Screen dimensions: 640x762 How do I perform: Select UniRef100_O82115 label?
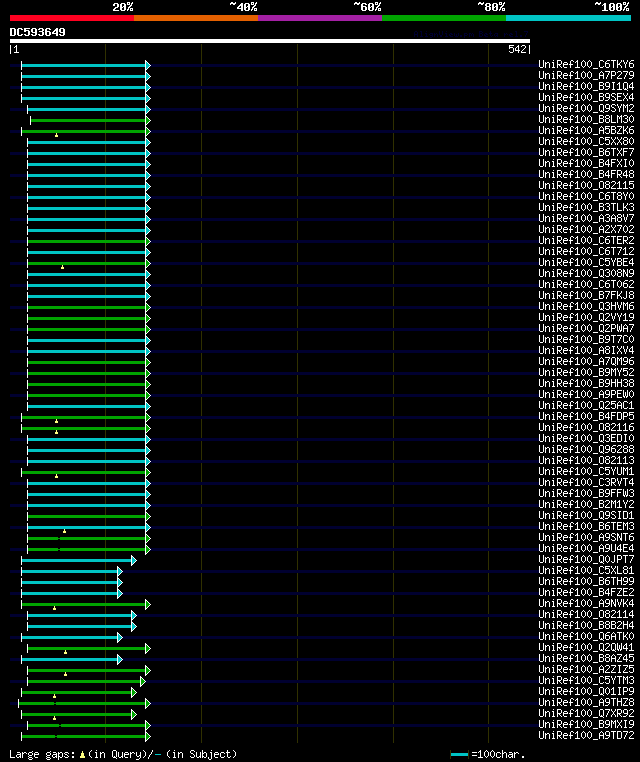click(586, 185)
